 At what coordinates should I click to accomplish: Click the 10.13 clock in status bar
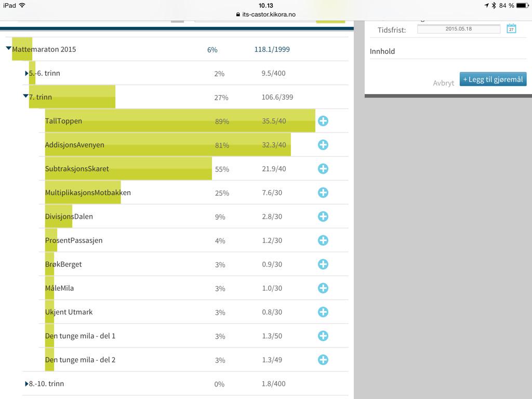tap(265, 5)
